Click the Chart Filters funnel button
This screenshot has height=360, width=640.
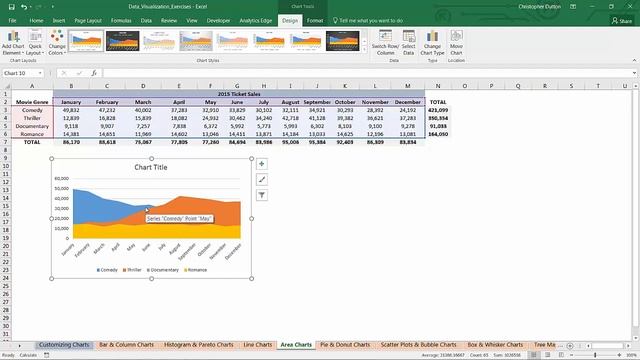262,195
